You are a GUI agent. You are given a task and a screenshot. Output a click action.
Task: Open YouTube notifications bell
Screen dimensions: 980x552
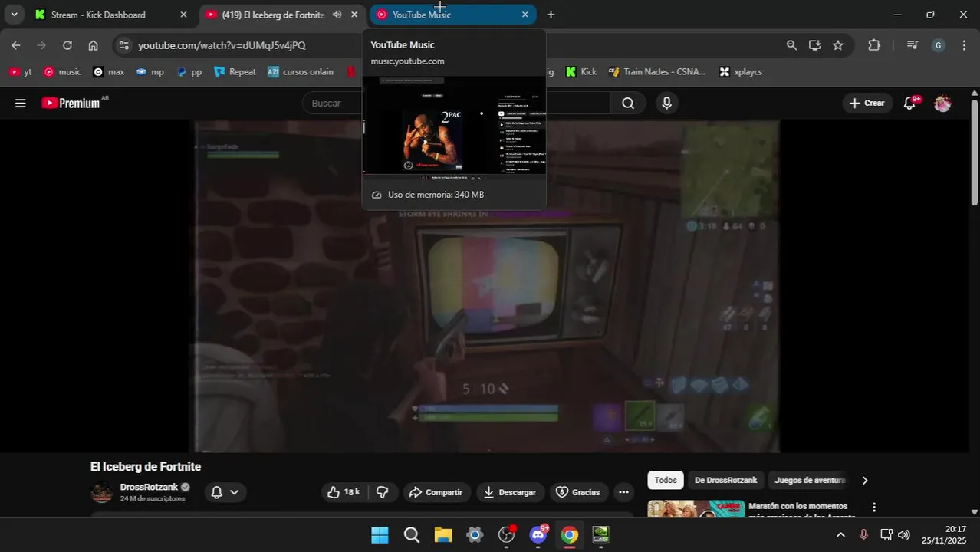[x=911, y=103]
